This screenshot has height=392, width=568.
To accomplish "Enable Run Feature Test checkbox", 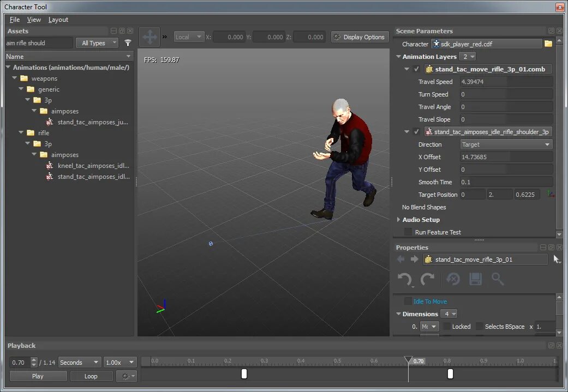I will click(x=408, y=232).
